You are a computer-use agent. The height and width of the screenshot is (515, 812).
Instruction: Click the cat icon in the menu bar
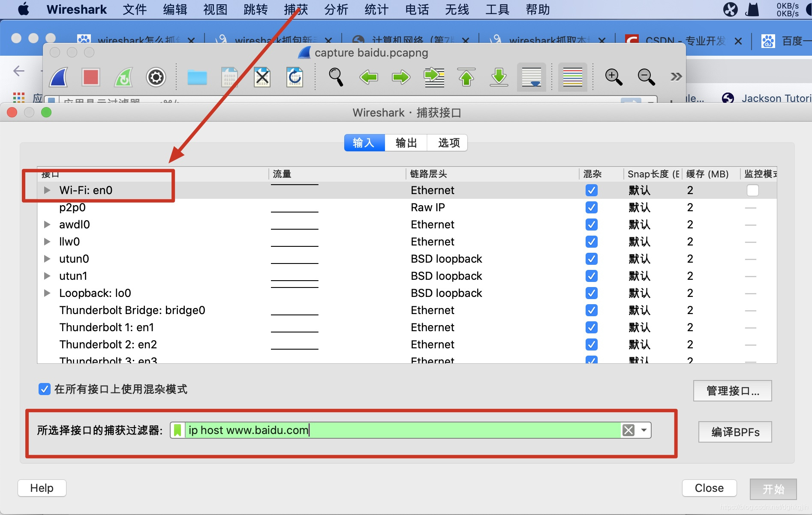pos(752,9)
